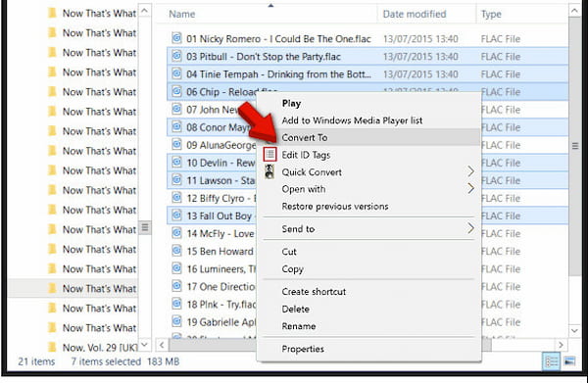588x383 pixels.
Task: Click file list scroll up arrow
Action: click(x=574, y=11)
